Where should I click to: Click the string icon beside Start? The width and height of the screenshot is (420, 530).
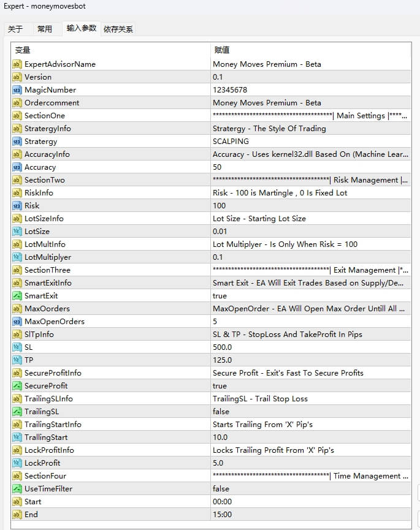click(17, 502)
